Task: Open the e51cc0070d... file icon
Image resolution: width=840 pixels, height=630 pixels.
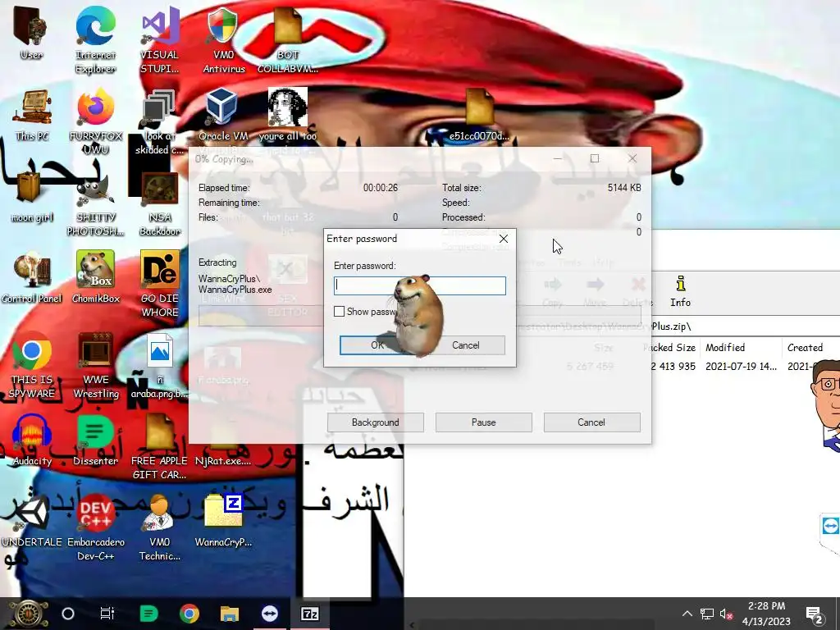Action: click(x=479, y=115)
